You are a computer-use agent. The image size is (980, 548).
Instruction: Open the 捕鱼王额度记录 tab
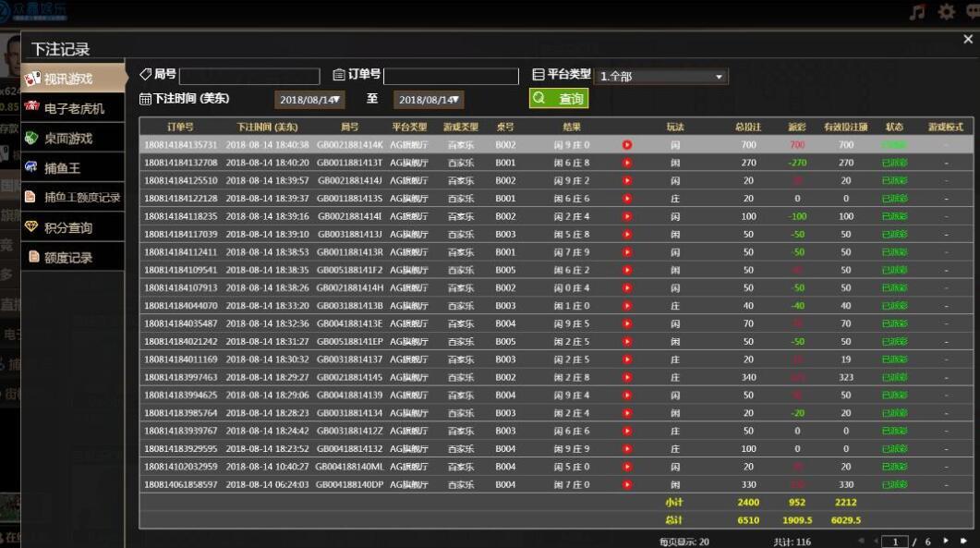[x=73, y=198]
